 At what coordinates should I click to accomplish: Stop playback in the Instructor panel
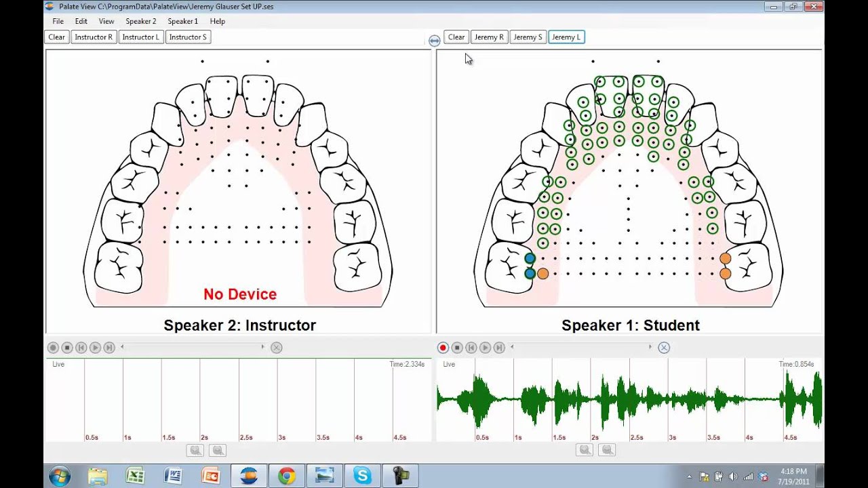[x=67, y=348]
